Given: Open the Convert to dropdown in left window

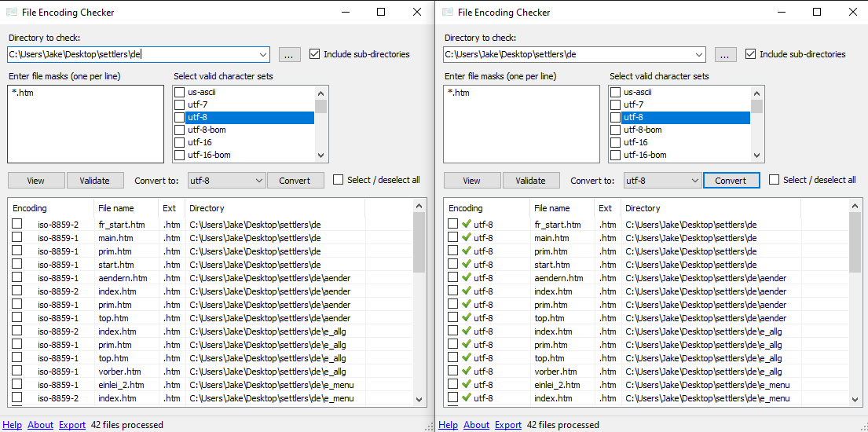Looking at the screenshot, I should tap(260, 181).
